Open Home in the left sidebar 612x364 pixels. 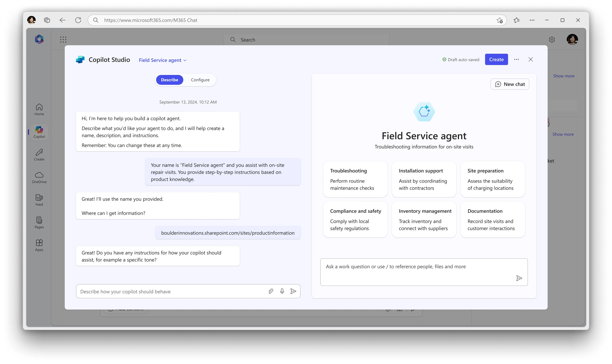tap(39, 110)
